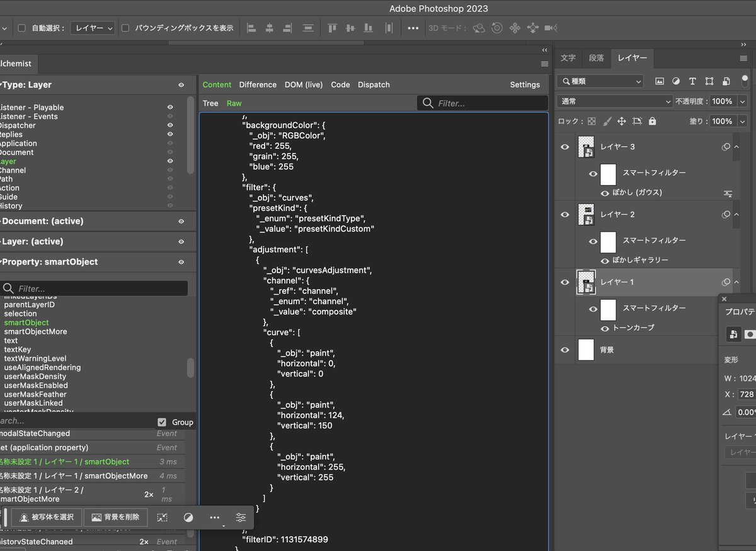Collapse the Type: Layer section

tap(25, 84)
